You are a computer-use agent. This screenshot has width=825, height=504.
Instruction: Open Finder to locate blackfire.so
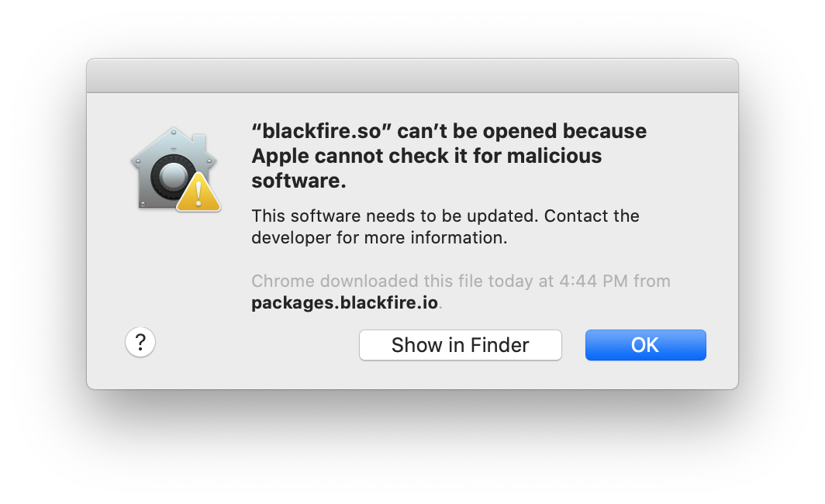coord(460,344)
